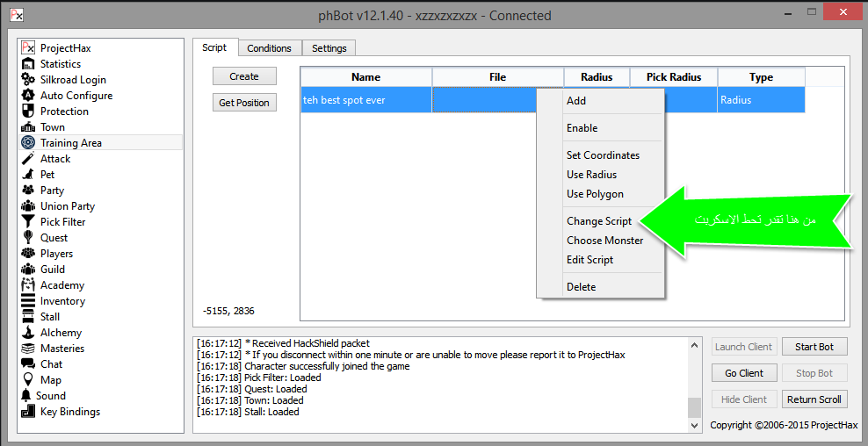
Task: Click the Sound bell icon
Action: point(26,396)
